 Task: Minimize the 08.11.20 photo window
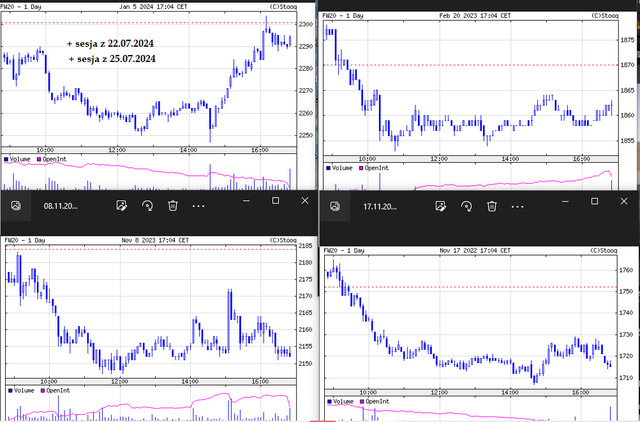[246, 201]
